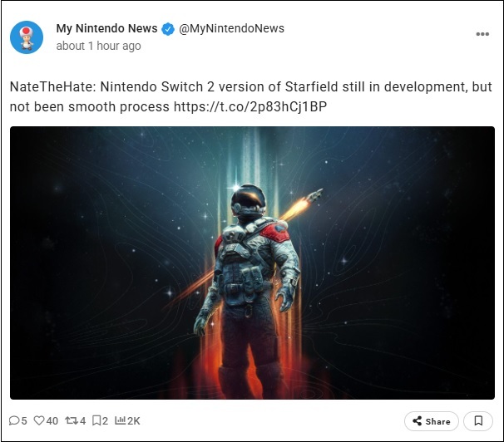The height and width of the screenshot is (442, 504).
Task: Click the share arrow glyph inside Share
Action: pos(417,421)
